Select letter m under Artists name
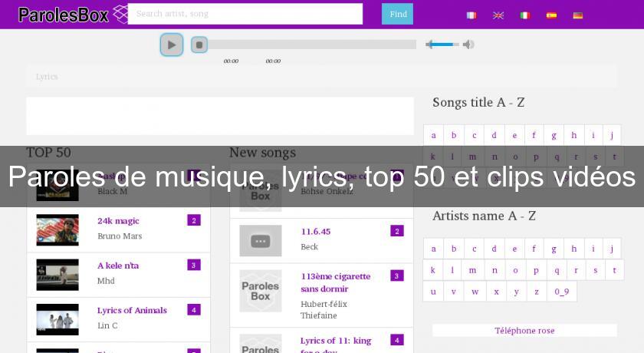This screenshot has height=353, width=644. click(473, 270)
